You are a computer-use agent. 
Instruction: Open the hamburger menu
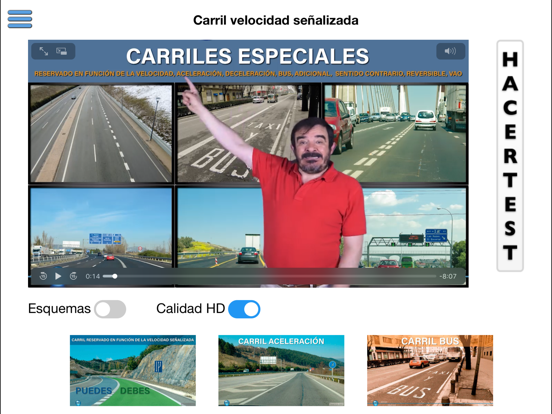[20, 19]
